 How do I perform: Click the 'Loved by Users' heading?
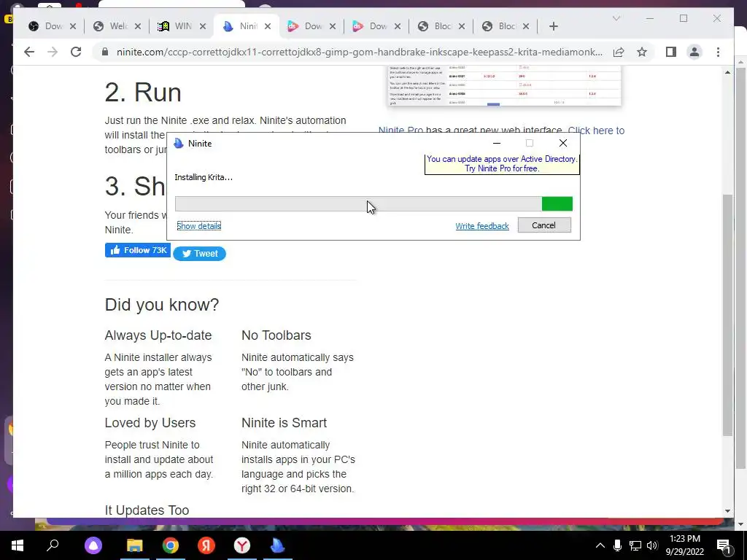pos(150,423)
